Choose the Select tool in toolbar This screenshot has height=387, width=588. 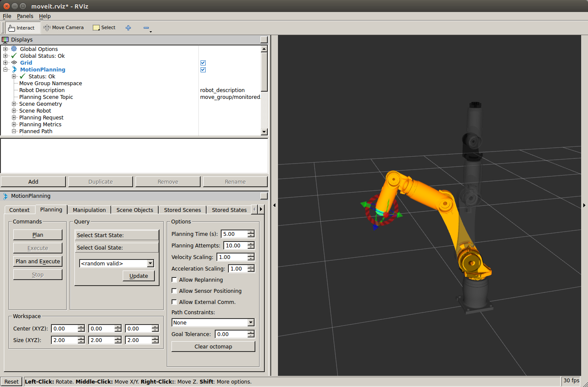[x=104, y=28]
